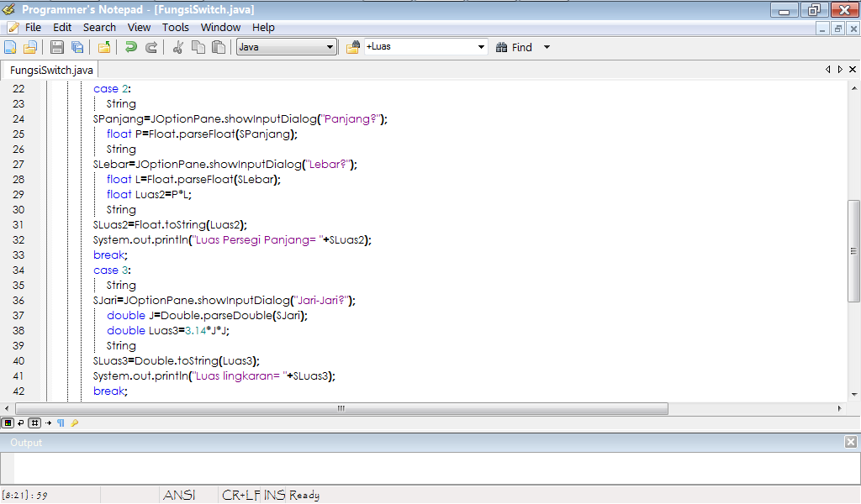This screenshot has width=861, height=504.
Task: Click the vertical scrollbar up arrow
Action: click(854, 88)
